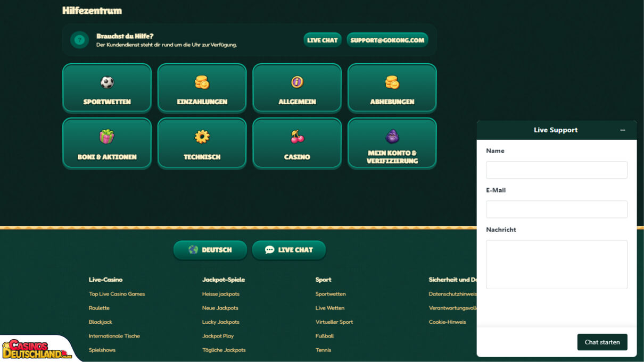Select the Casino cherries icon
This screenshot has width=644, height=362.
pos(297,137)
